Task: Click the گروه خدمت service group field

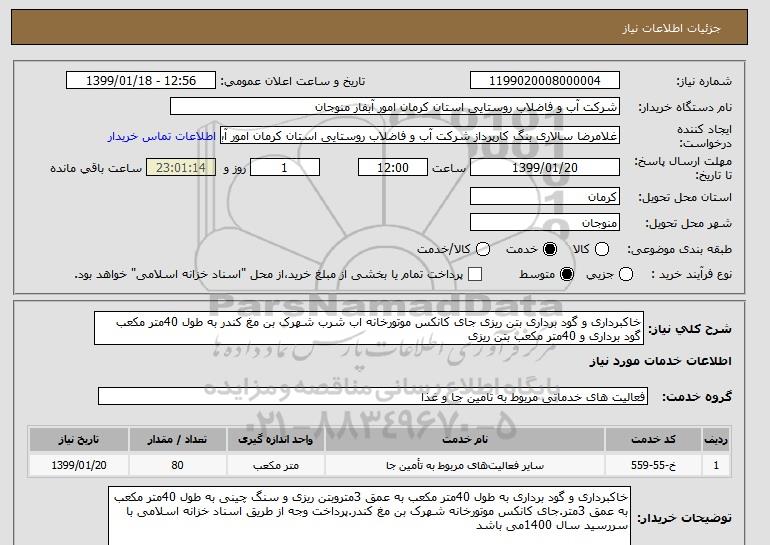Action: (x=373, y=396)
